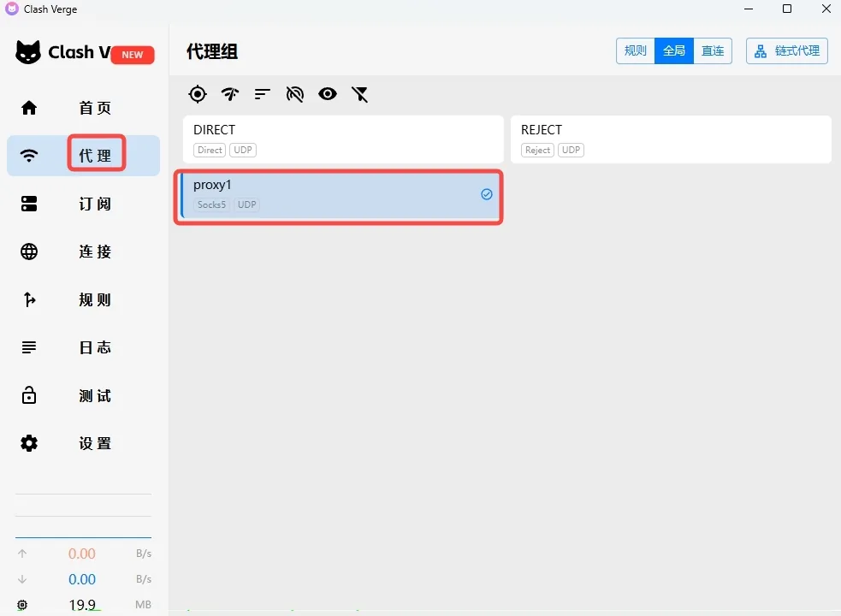Viewport: 841px width, 616px height.
Task: Click the globe icon beside 连接
Action: click(x=29, y=252)
